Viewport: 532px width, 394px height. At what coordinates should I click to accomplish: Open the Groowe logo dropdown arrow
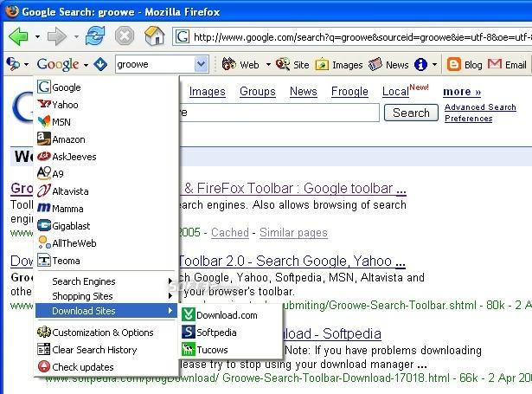coord(26,64)
